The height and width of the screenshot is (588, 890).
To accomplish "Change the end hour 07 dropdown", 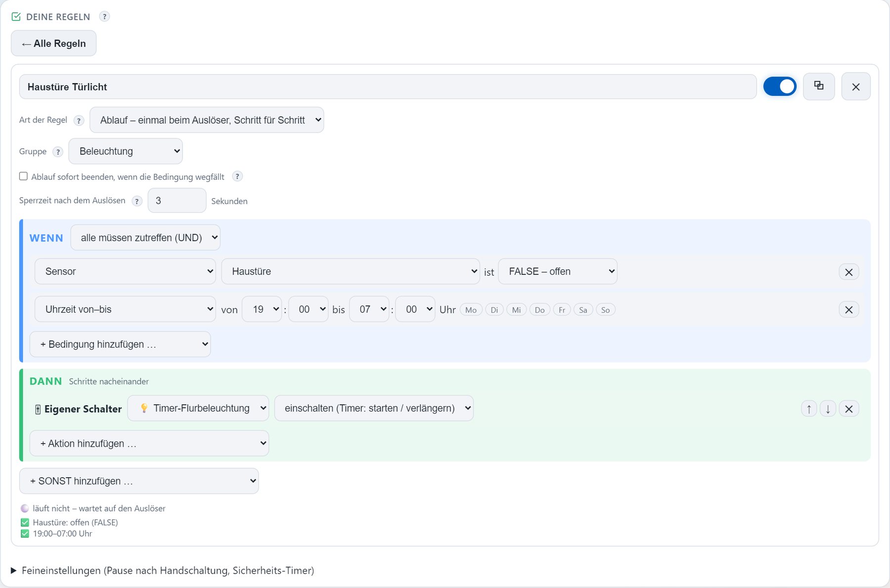I will tap(369, 309).
